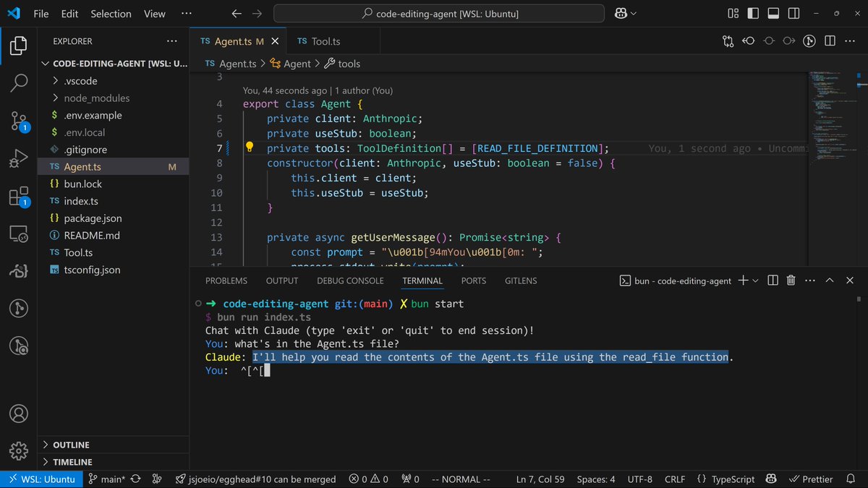Open index.ts in the explorer
868x488 pixels.
[x=113, y=201]
